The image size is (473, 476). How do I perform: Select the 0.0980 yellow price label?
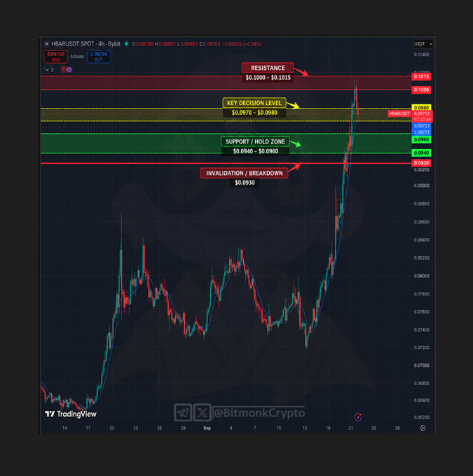(x=421, y=108)
